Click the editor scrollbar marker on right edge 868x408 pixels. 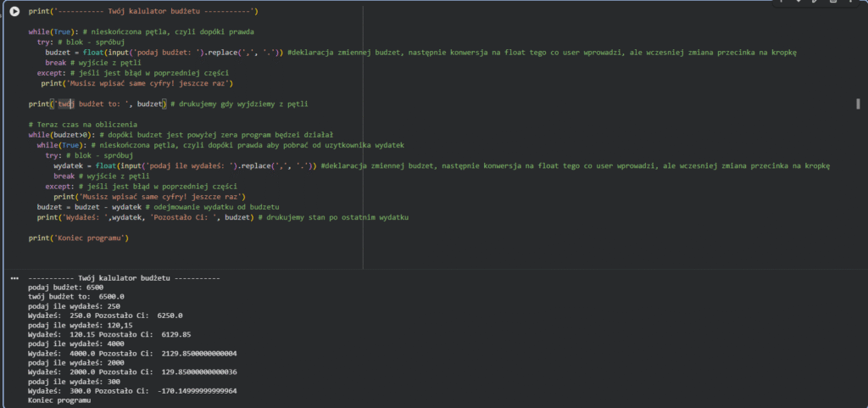860,104
